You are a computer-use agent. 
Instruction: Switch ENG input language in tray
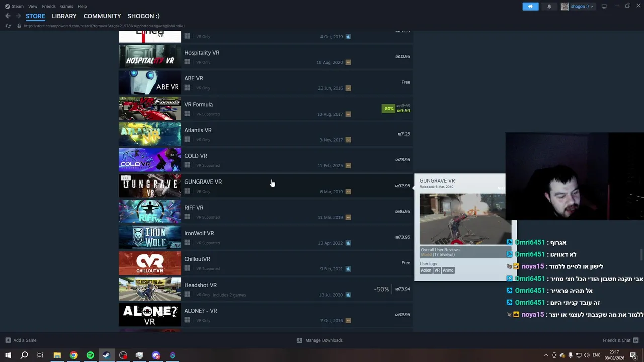[597, 355]
